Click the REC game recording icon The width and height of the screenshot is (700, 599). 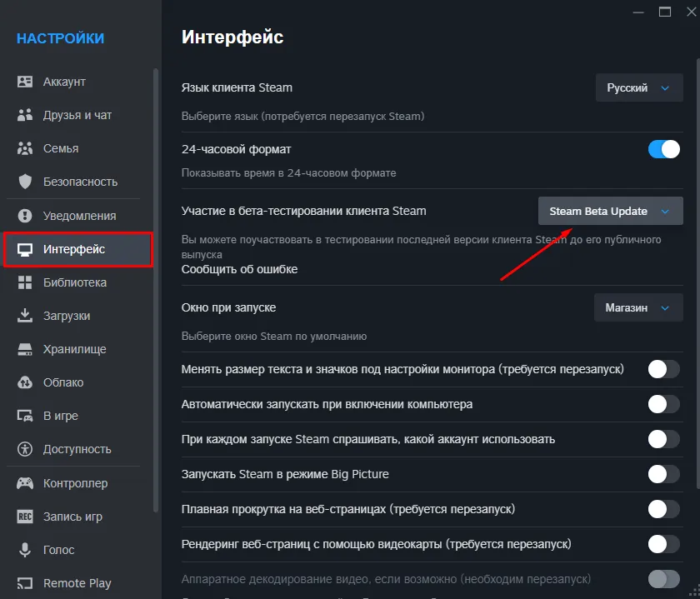tap(25, 517)
